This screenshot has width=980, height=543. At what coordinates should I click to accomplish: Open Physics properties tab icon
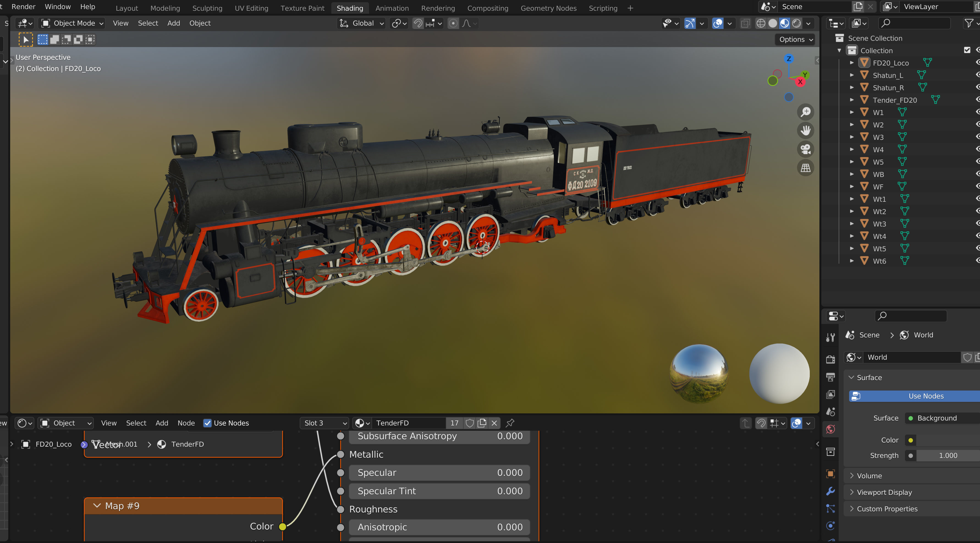(x=830, y=526)
